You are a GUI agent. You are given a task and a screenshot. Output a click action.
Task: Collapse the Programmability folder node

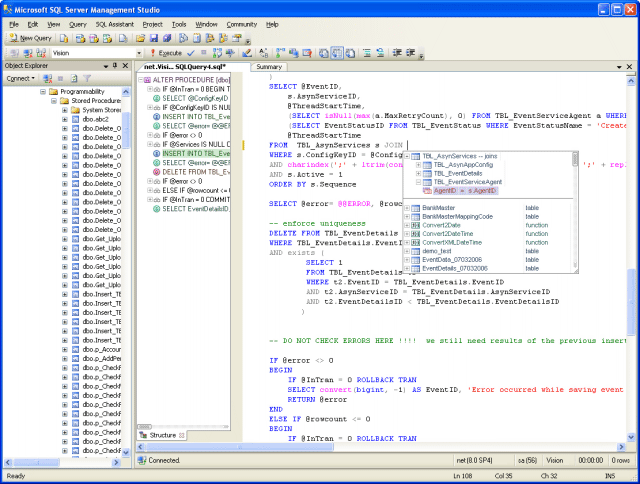(x=43, y=91)
